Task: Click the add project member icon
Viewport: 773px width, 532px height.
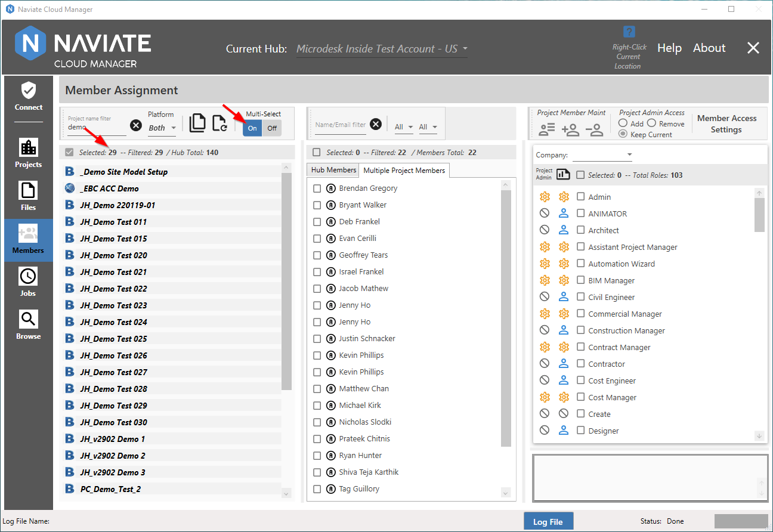Action: (571, 129)
